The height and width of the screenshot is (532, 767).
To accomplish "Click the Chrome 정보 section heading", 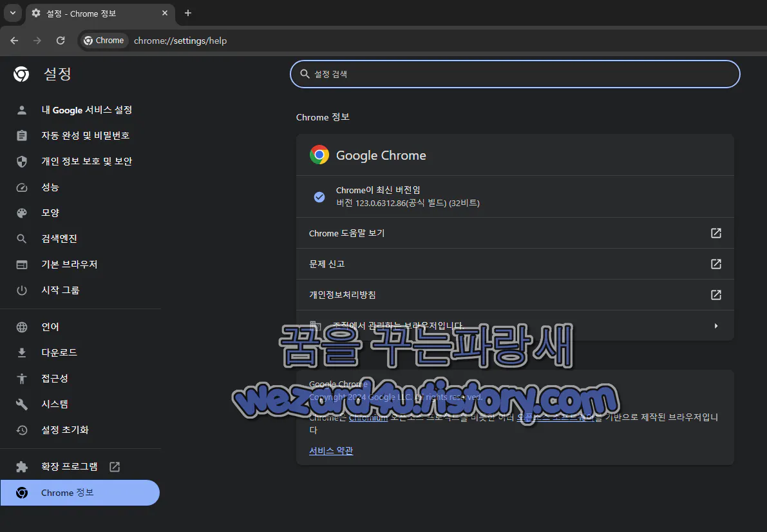I will coord(323,117).
